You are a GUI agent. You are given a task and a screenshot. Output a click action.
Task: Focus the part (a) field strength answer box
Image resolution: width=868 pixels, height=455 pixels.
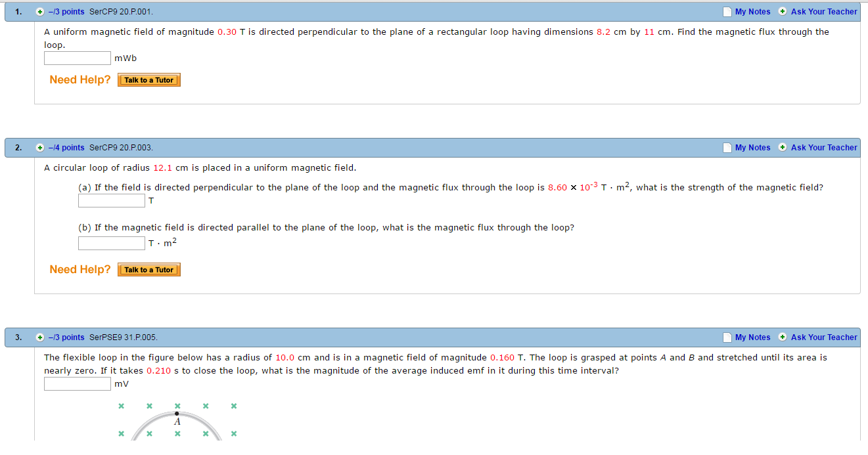(112, 201)
